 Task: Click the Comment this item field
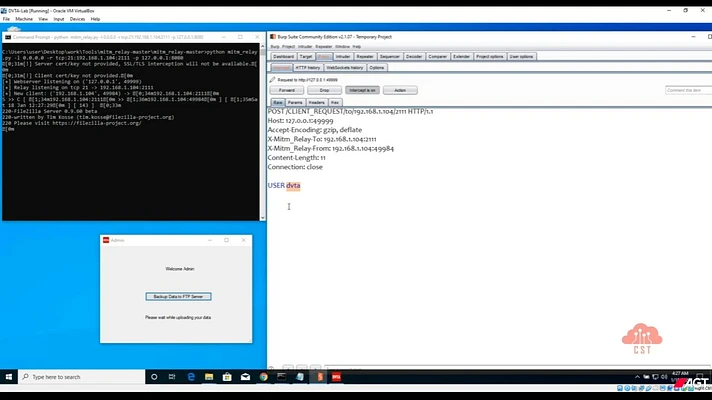[x=688, y=90]
